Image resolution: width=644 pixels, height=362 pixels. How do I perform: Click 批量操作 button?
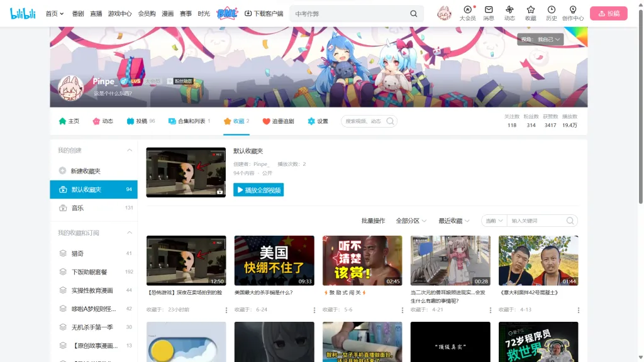coord(373,221)
